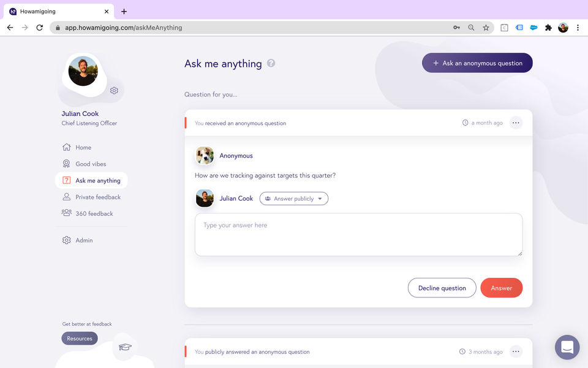Click the graduation cap icon near Resources

[125, 347]
